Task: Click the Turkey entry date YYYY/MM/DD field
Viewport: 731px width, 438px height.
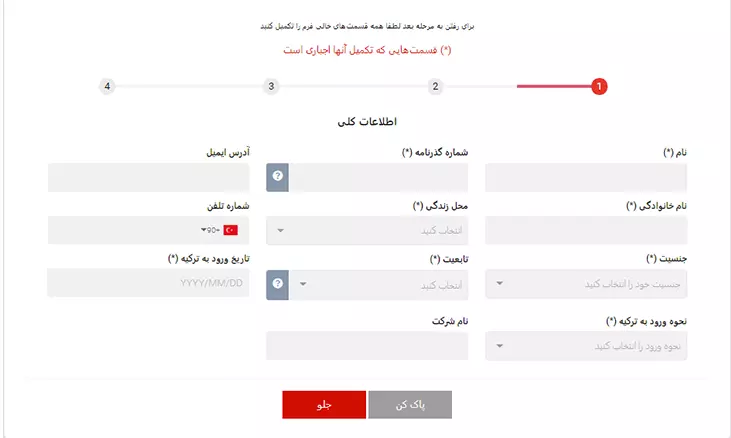Action: [x=148, y=283]
